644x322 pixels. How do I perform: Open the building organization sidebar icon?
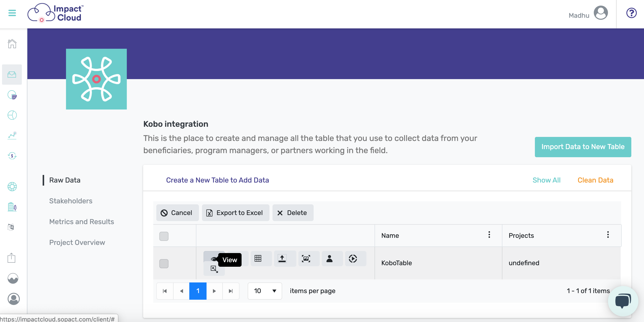coord(12,207)
